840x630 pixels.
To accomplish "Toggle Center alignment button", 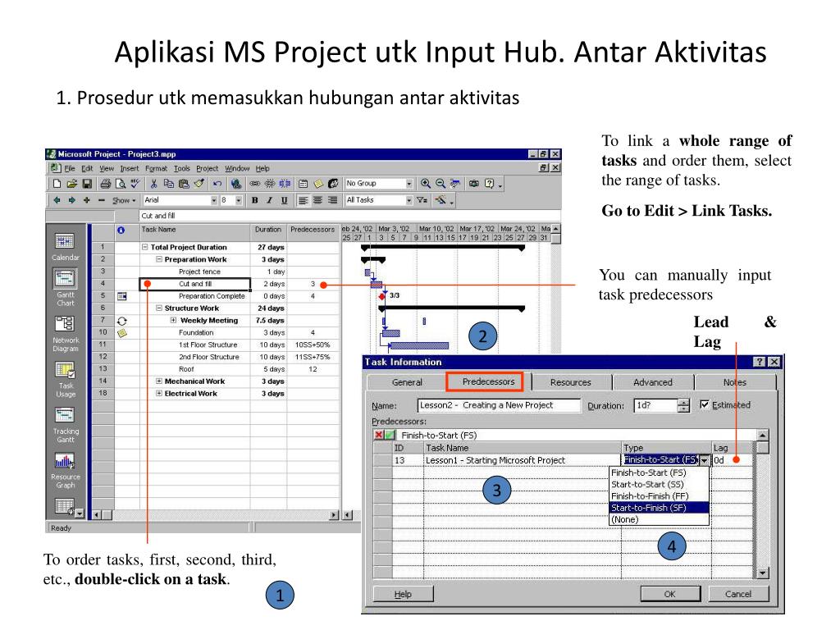I will point(317,200).
